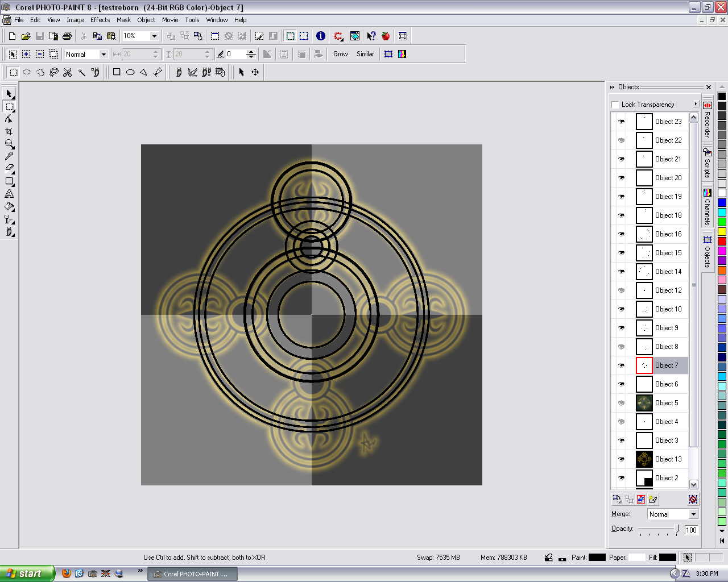This screenshot has width=728, height=582.
Task: Open the Objects panel flyout arrow
Action: click(x=696, y=104)
